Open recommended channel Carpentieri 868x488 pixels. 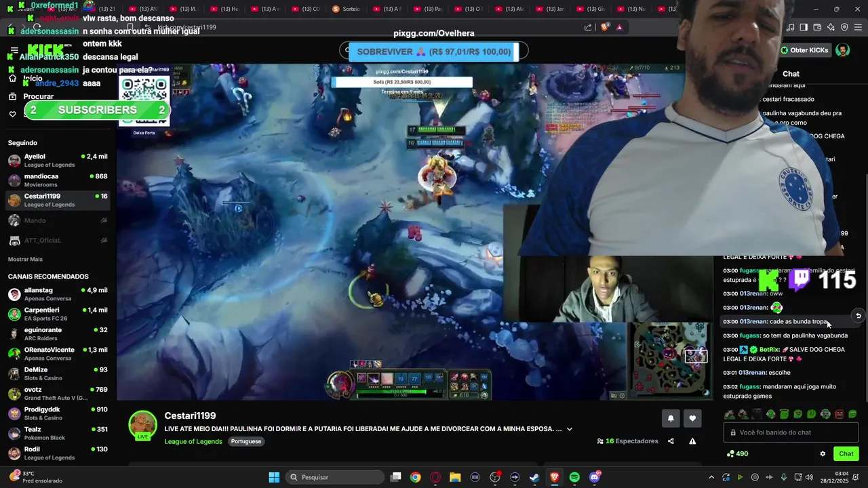[x=58, y=314]
